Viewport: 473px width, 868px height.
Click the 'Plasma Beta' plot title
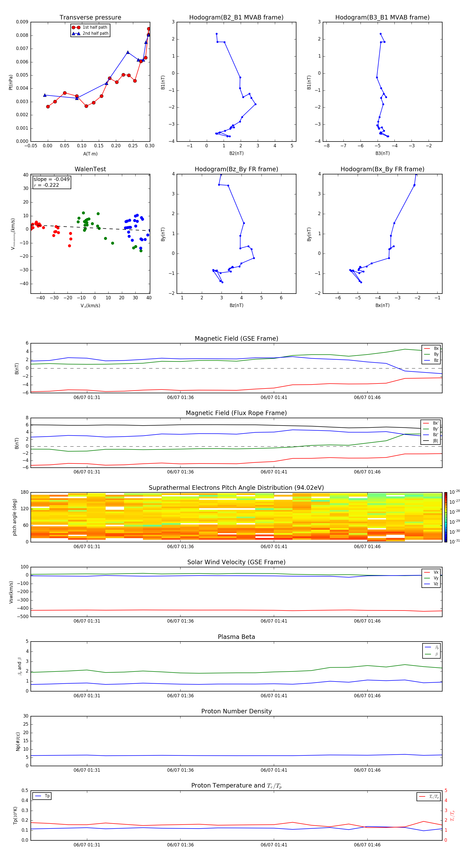click(236, 637)
